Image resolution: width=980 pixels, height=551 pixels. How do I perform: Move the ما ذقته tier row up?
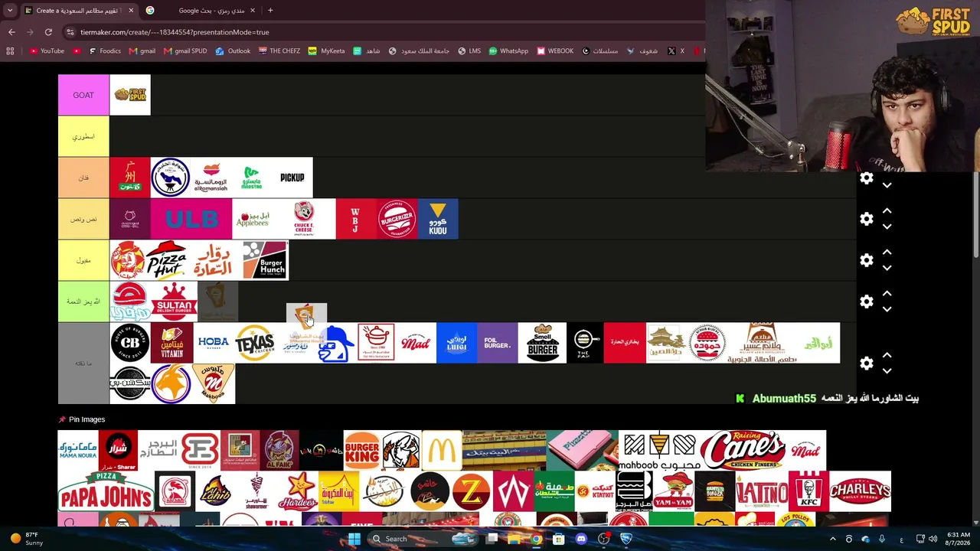tap(887, 356)
